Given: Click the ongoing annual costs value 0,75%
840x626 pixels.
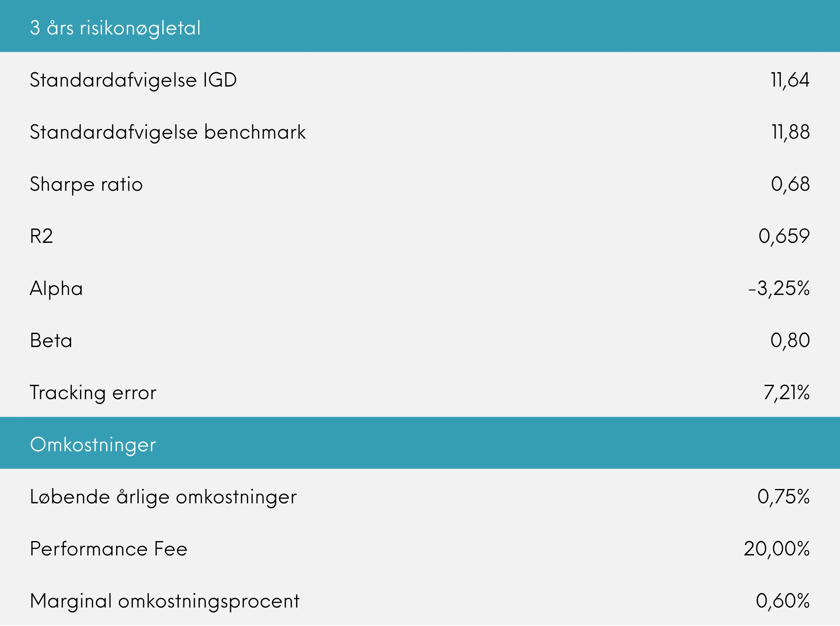Looking at the screenshot, I should tap(783, 497).
